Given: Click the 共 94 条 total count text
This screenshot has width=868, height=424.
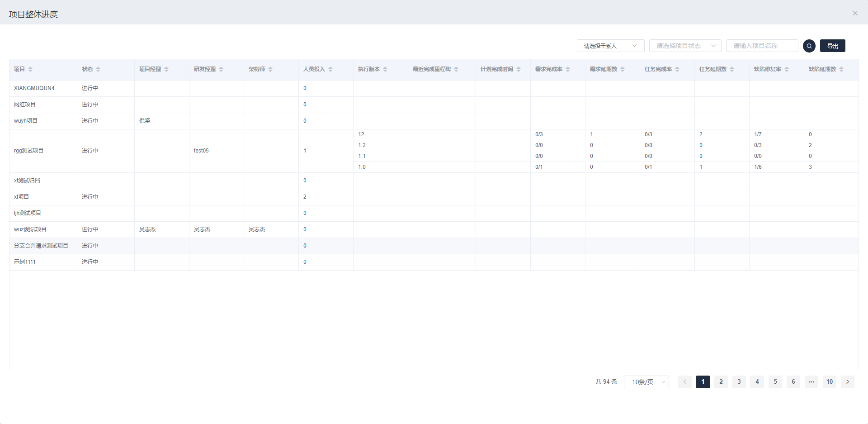Looking at the screenshot, I should (606, 382).
